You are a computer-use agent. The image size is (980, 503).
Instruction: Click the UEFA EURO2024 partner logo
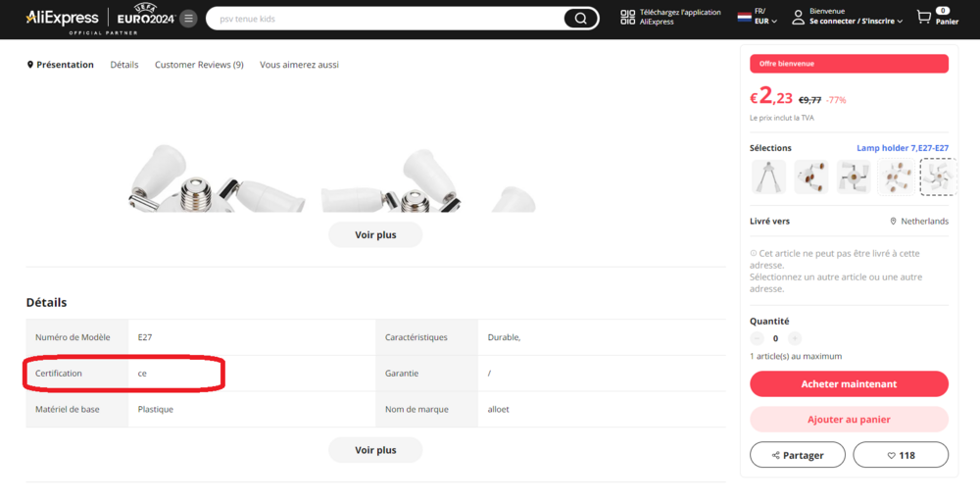click(x=146, y=16)
